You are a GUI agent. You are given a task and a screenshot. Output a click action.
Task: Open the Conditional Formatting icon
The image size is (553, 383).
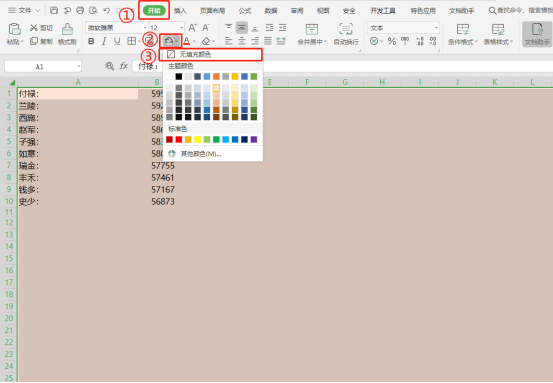462,29
